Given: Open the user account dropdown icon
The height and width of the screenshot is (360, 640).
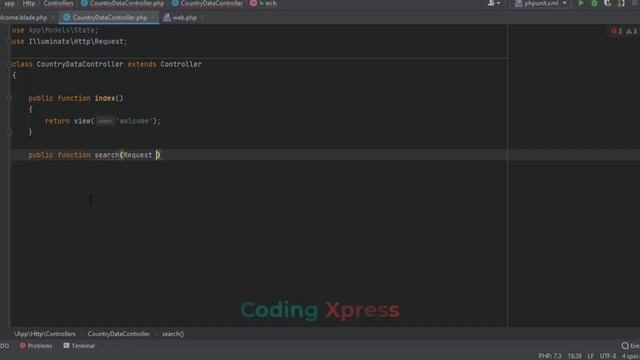Looking at the screenshot, I should [x=493, y=3].
